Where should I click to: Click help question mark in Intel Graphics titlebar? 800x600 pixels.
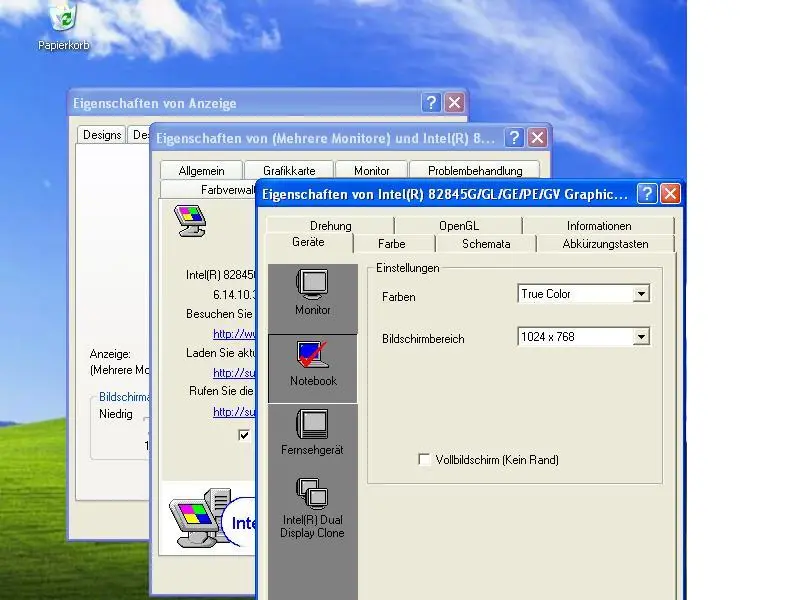pyautogui.click(x=647, y=194)
